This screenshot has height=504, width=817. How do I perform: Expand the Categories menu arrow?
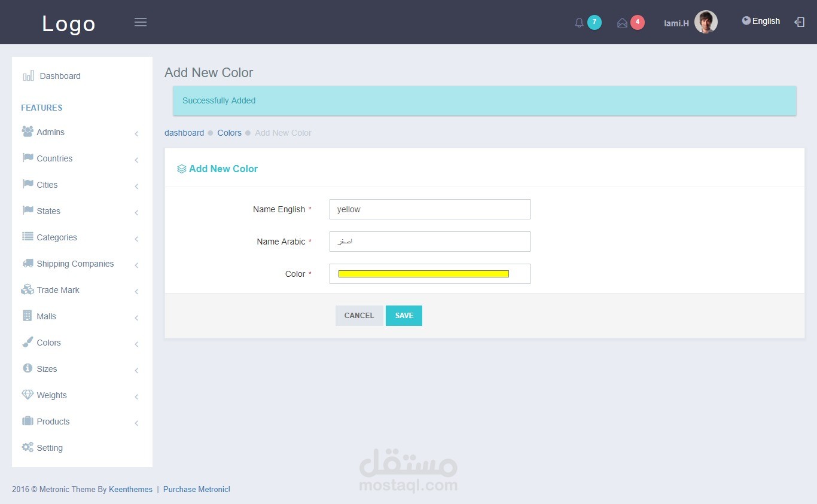[x=136, y=239]
